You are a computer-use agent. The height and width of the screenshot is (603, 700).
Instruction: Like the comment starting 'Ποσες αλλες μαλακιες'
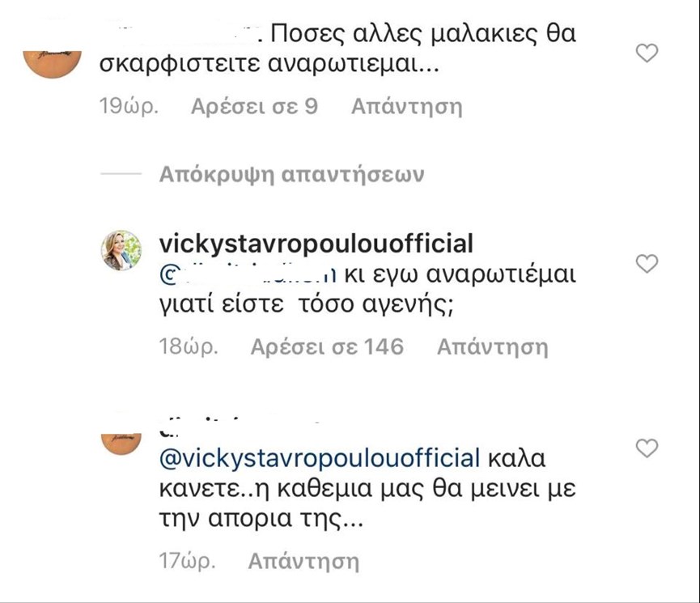[x=647, y=53]
